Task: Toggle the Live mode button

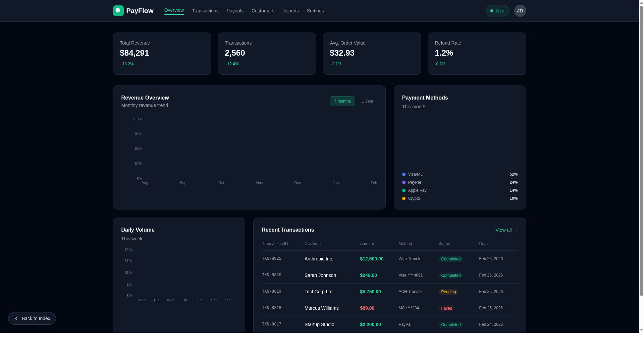Action: 497,11
